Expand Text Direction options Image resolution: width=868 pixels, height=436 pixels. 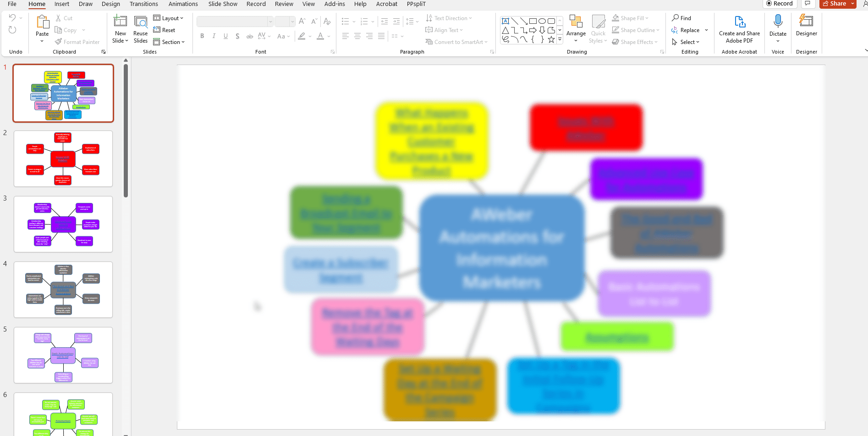449,18
